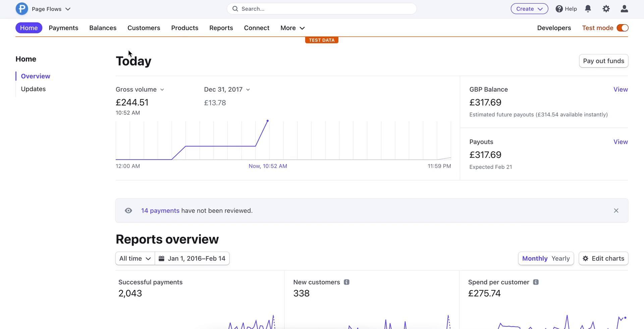This screenshot has height=329, width=644.
Task: Click the Help question mark icon
Action: click(x=559, y=9)
